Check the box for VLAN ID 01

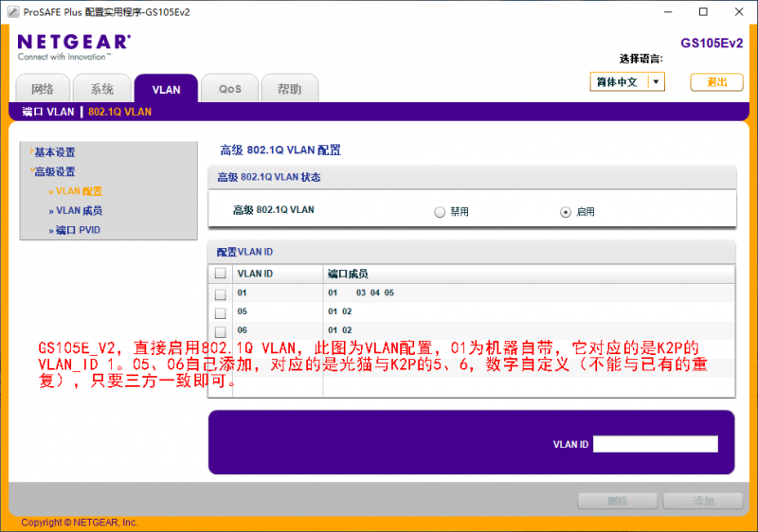(x=221, y=294)
